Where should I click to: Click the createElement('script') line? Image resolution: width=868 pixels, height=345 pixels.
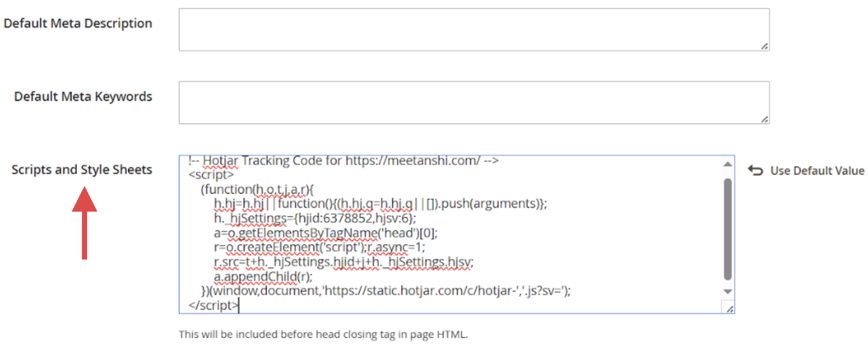coord(319,248)
